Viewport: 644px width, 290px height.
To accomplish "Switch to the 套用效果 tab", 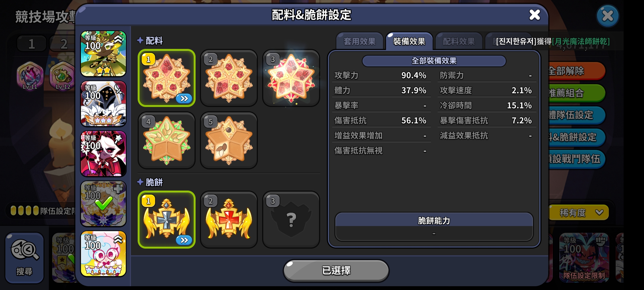I will click(x=360, y=41).
